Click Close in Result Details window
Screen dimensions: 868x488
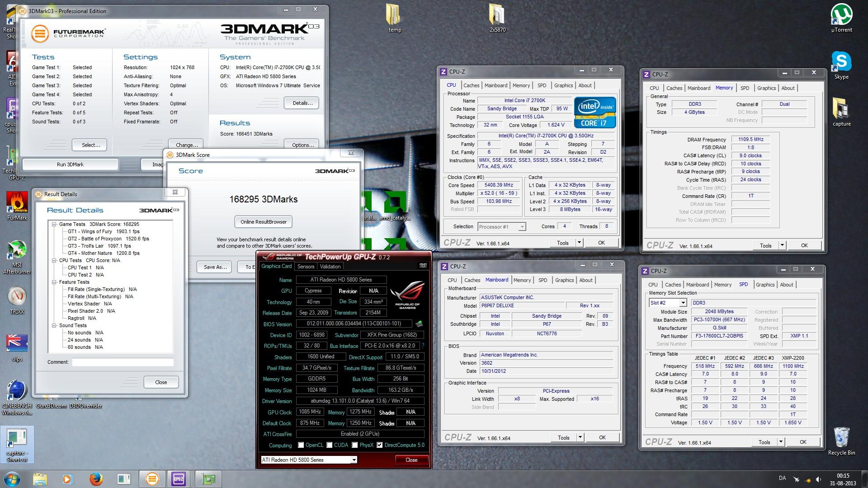(161, 382)
